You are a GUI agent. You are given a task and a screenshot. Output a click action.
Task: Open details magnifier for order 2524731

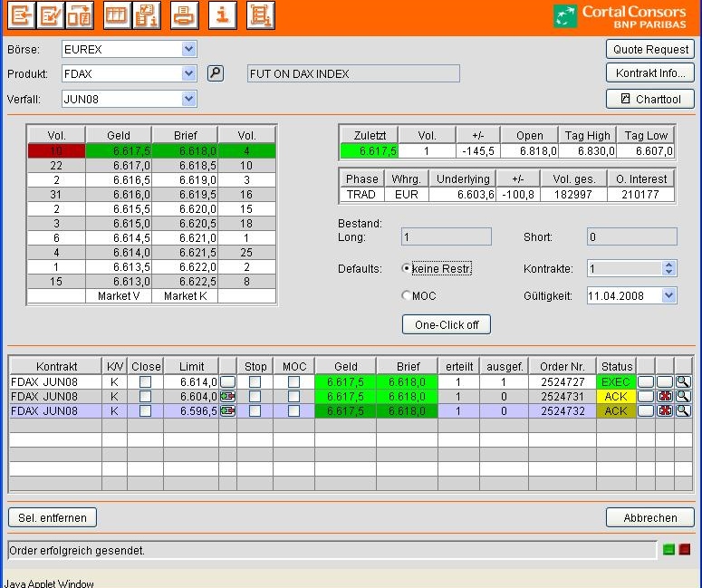(683, 396)
